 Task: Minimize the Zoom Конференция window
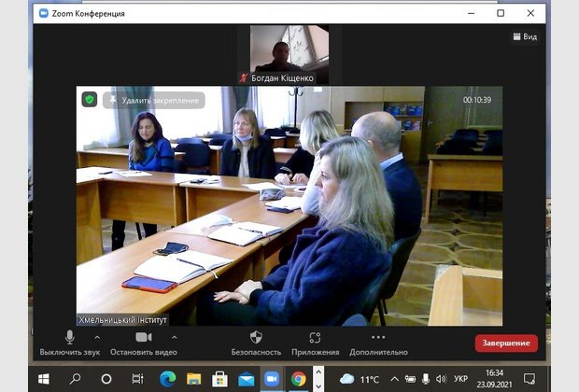click(472, 13)
